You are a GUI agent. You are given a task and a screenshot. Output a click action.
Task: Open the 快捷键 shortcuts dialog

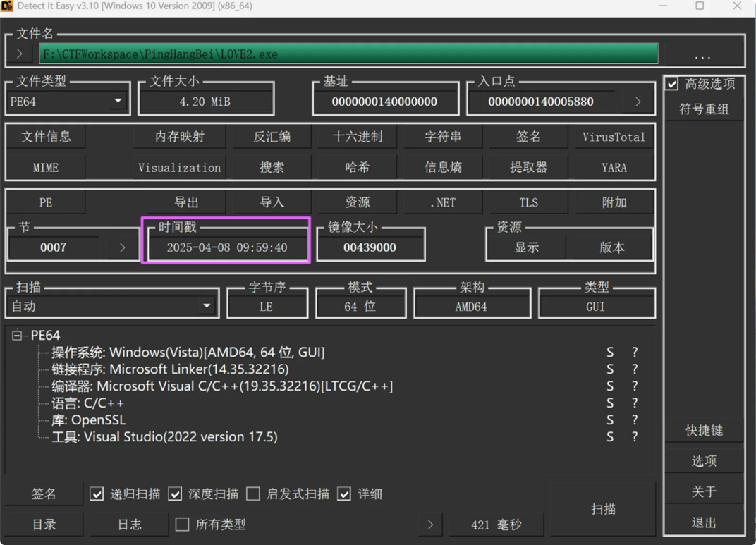(x=704, y=430)
